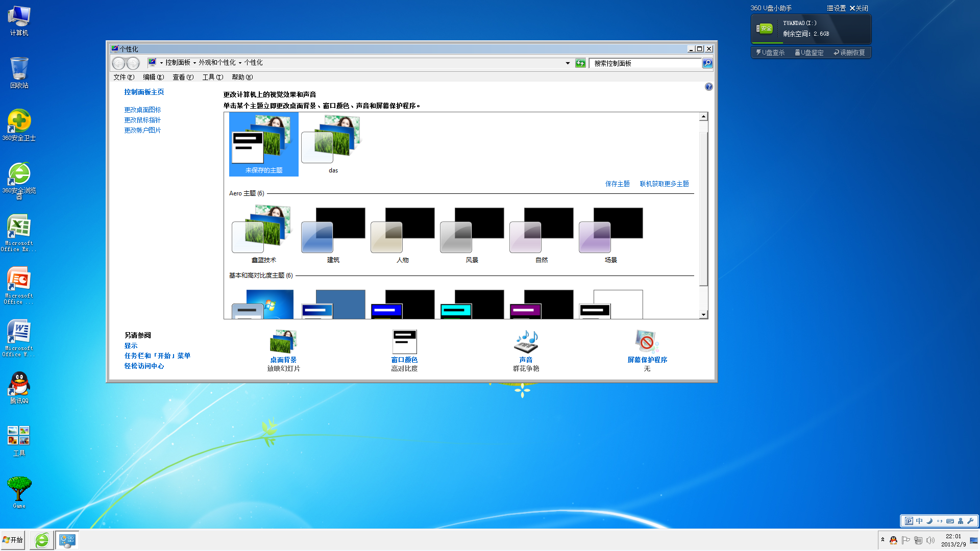Click the network tray icon
The height and width of the screenshot is (551, 980).
point(918,540)
